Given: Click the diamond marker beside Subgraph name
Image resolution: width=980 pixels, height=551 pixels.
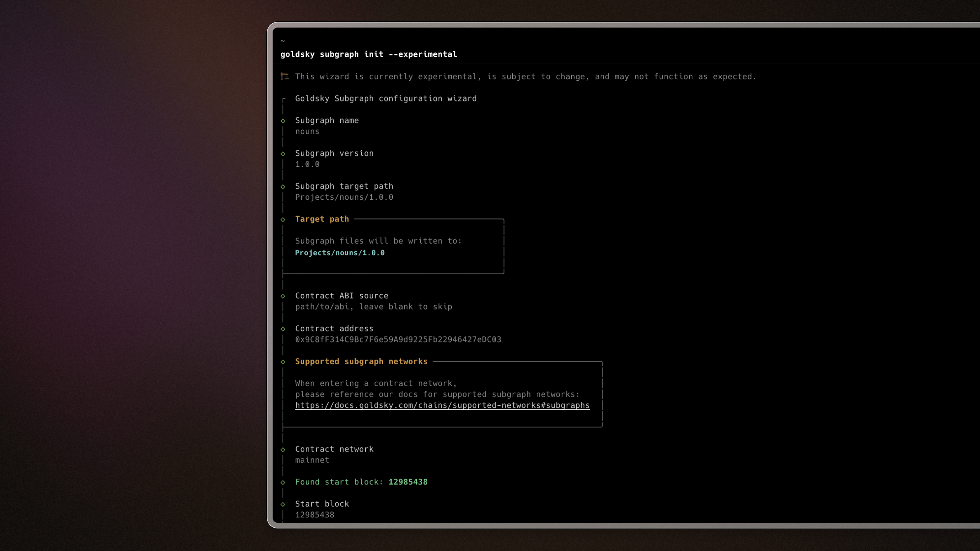Looking at the screenshot, I should point(283,121).
